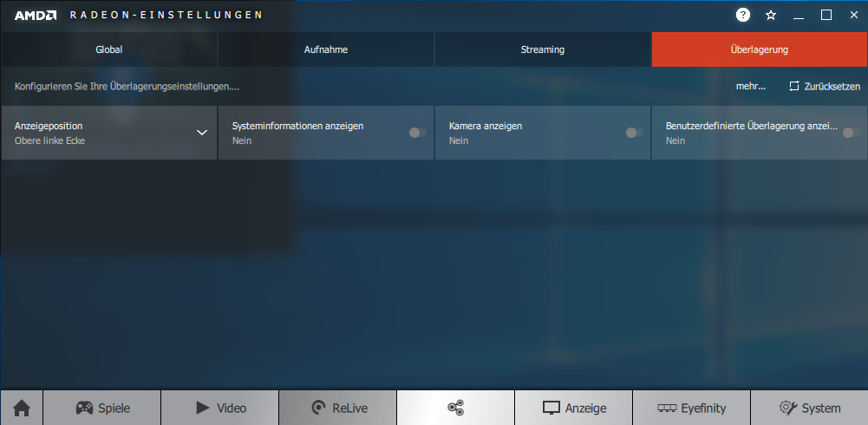This screenshot has width=868, height=425.
Task: Open the System section
Action: (809, 409)
